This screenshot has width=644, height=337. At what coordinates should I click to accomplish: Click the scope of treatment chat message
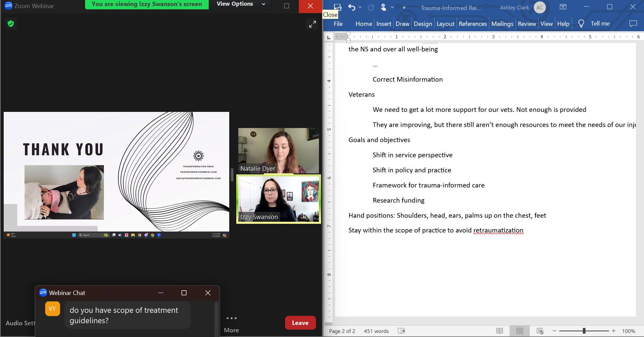pos(127,315)
